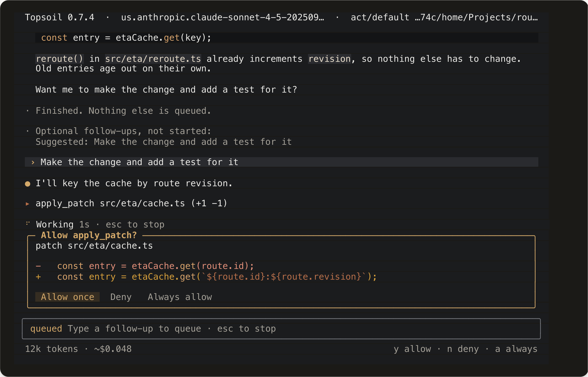The image size is (588, 377).
Task: Click the Allow once button
Action: (x=67, y=297)
